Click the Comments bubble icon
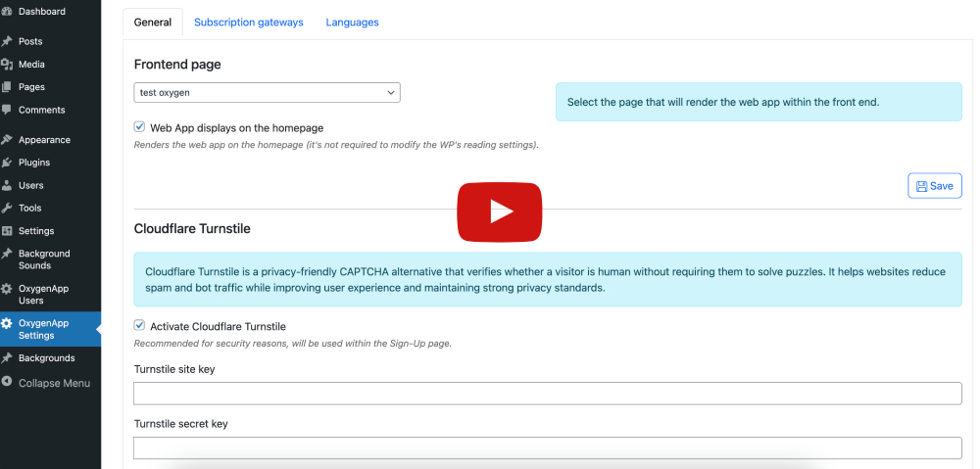 coord(7,110)
